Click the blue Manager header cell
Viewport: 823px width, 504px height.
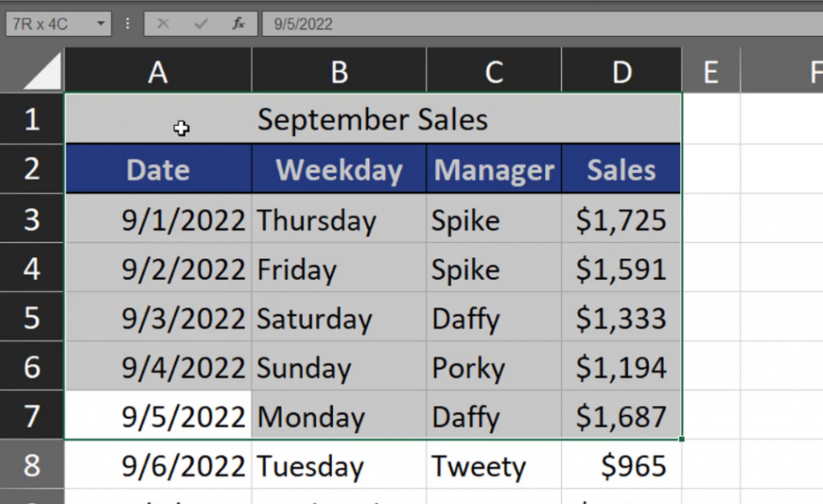493,170
